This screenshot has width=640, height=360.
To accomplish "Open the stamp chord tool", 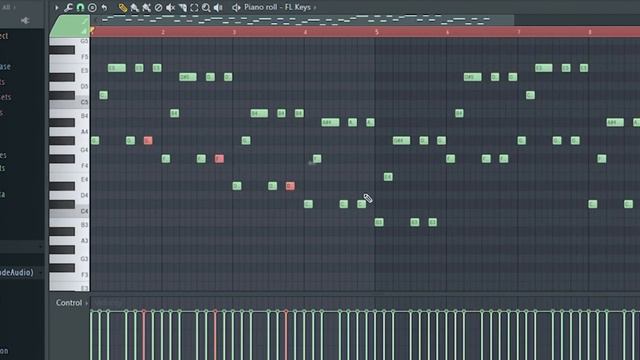I will (92, 7).
